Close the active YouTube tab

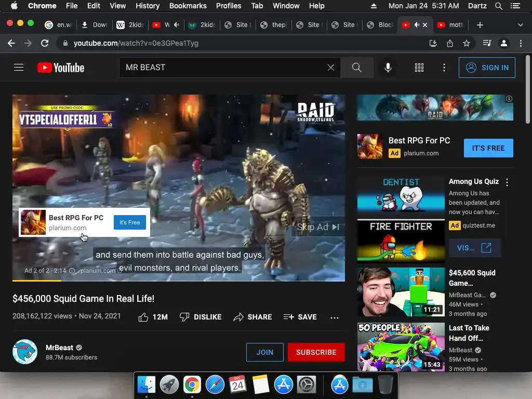click(x=425, y=25)
